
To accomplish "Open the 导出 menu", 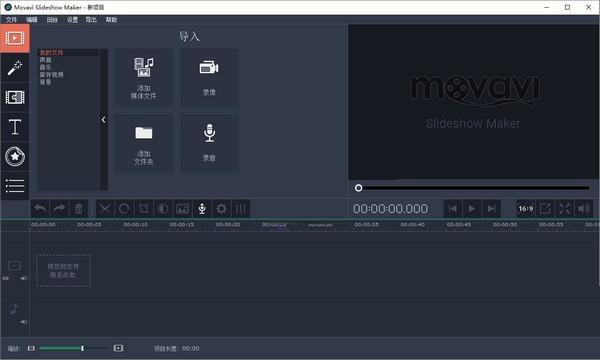I will pos(91,20).
